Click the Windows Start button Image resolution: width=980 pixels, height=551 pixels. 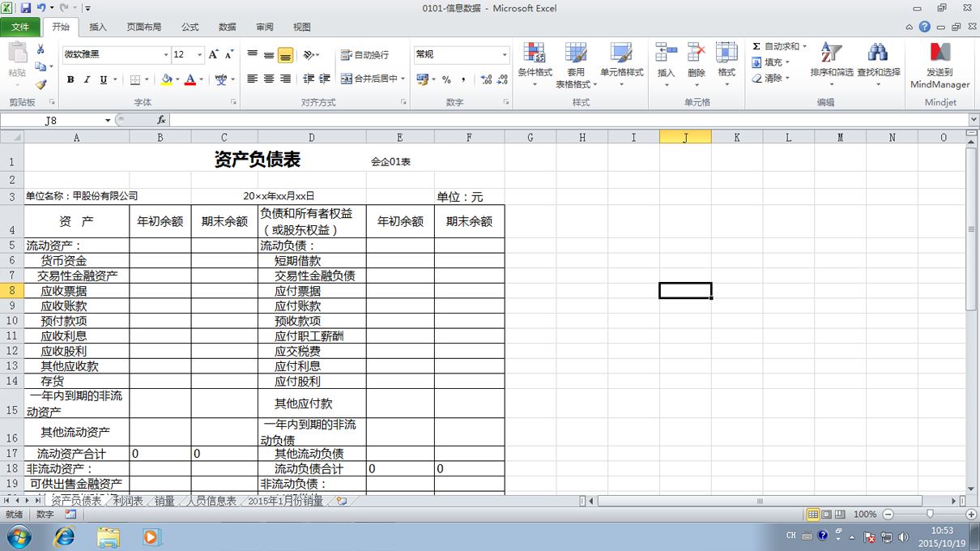[x=18, y=536]
